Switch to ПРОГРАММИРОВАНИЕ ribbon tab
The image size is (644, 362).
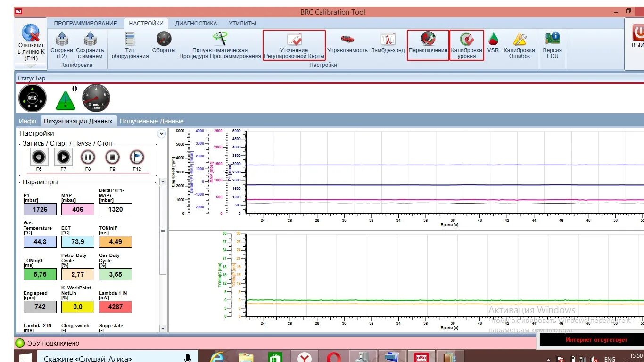tap(85, 23)
